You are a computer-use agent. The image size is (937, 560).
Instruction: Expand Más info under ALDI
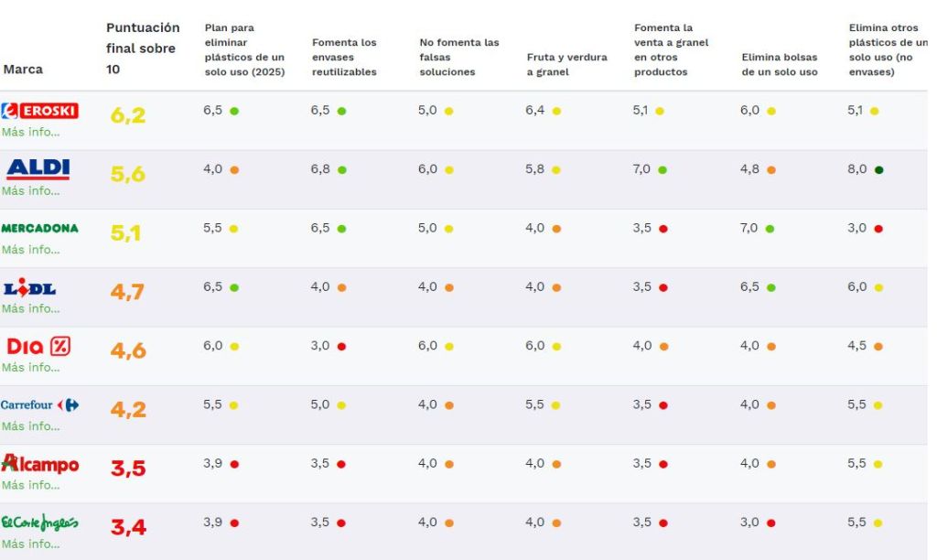pyautogui.click(x=30, y=190)
